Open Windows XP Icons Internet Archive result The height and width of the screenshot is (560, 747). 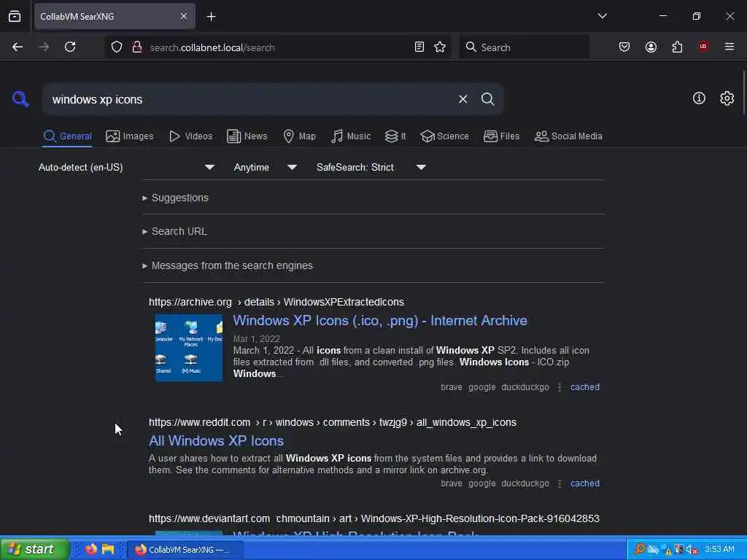[380, 321]
